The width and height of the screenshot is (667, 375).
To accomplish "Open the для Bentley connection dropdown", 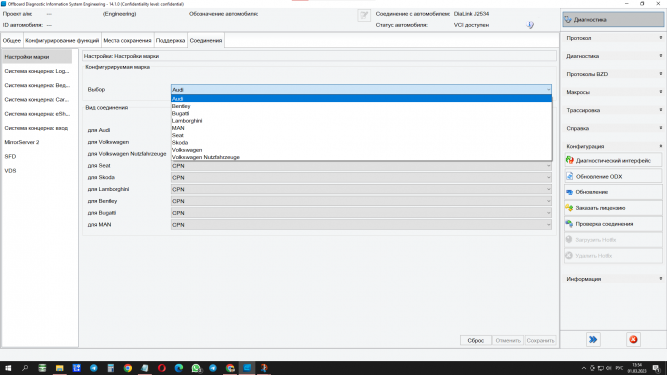I will (x=361, y=201).
